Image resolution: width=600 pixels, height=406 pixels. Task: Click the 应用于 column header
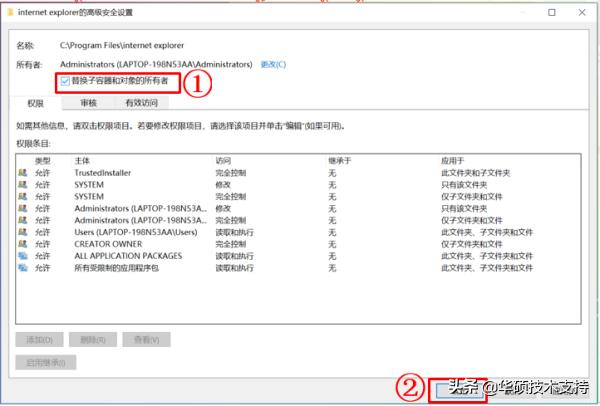click(x=452, y=161)
